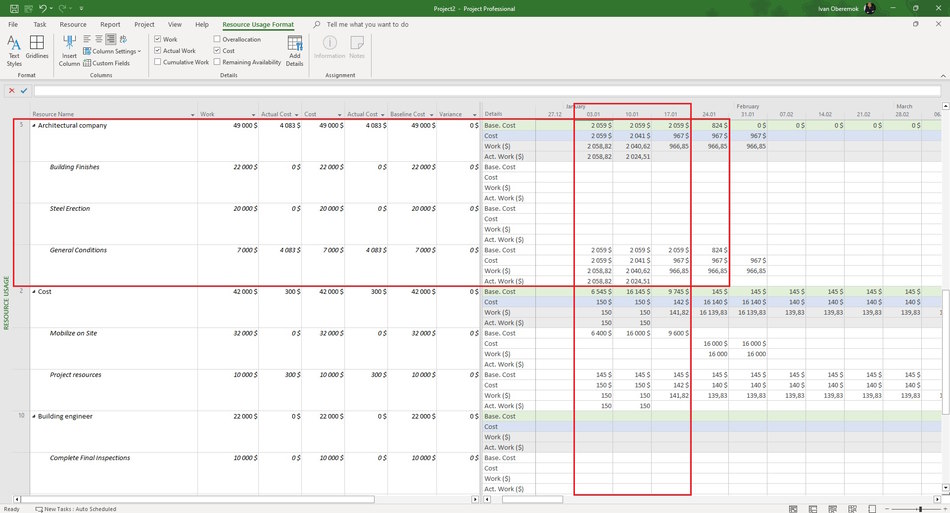
Task: Click vertical scrollbar down arrow
Action: (x=945, y=488)
